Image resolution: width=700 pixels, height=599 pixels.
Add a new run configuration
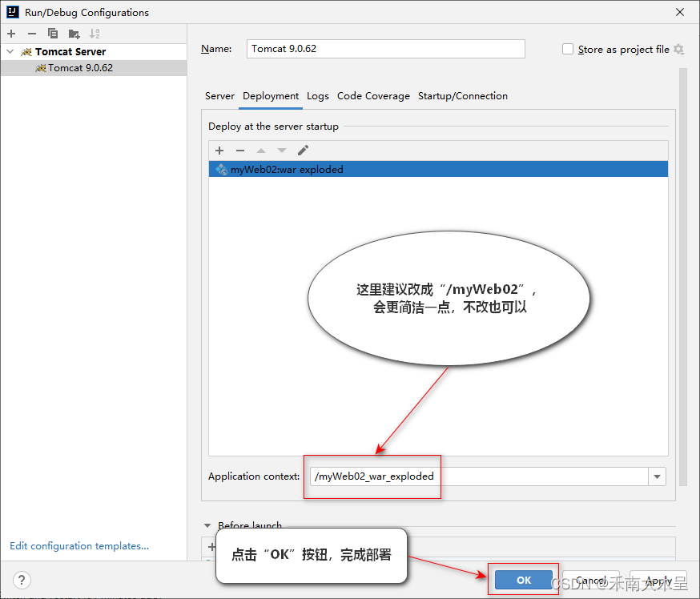(x=11, y=34)
